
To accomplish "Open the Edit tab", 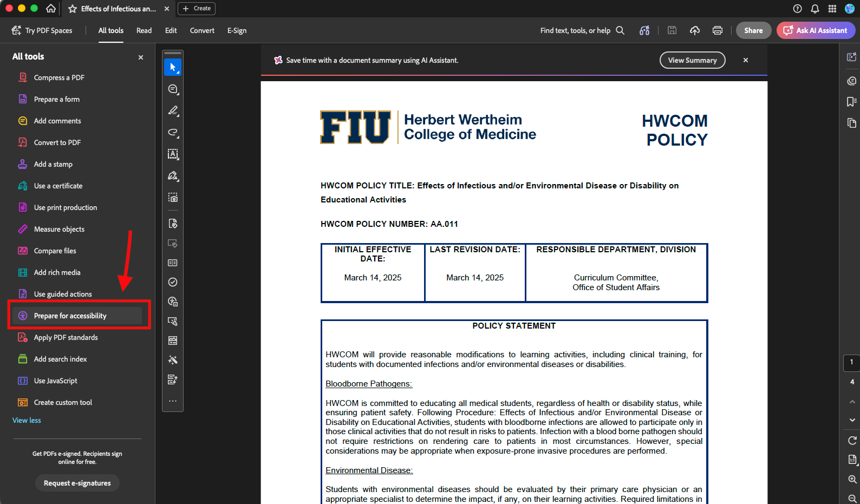I will coord(171,30).
